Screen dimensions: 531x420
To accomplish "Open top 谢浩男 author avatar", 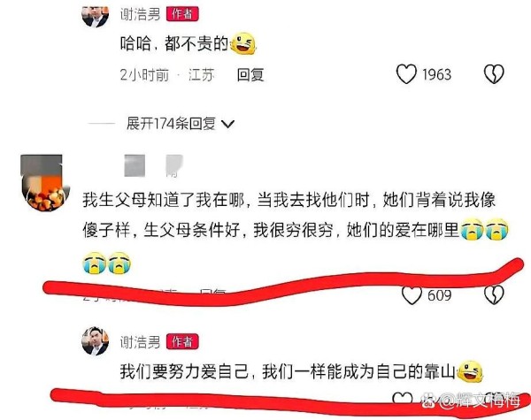I will click(96, 15).
